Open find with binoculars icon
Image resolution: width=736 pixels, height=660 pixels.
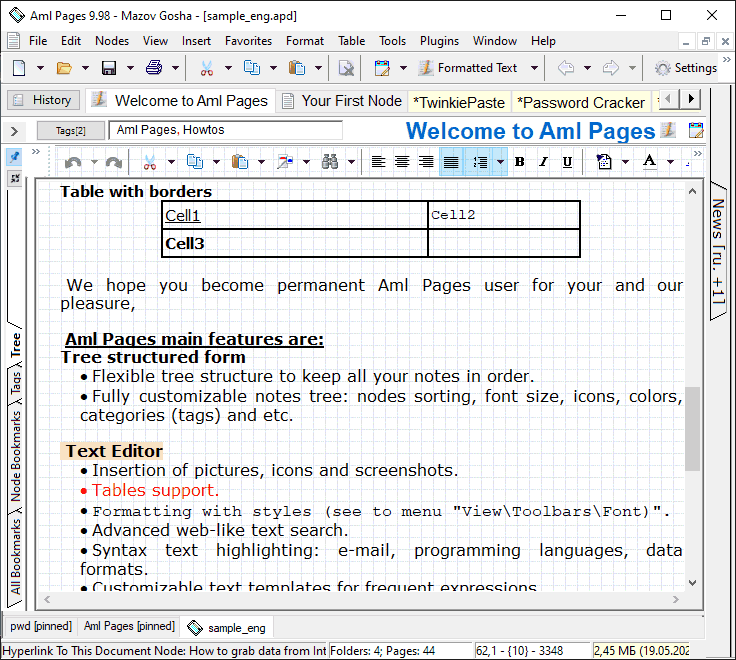[x=330, y=162]
